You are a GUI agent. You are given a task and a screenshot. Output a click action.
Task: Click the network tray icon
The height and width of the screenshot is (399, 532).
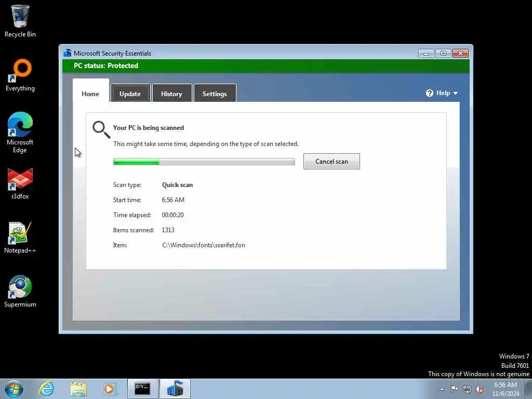coord(467,389)
